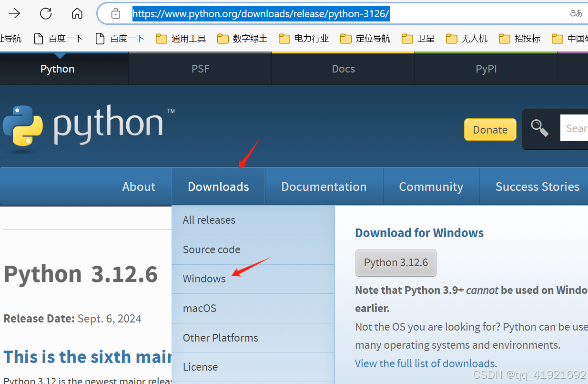Select macOS in Downloads menu
Image resolution: width=588 pixels, height=384 pixels.
253,308
